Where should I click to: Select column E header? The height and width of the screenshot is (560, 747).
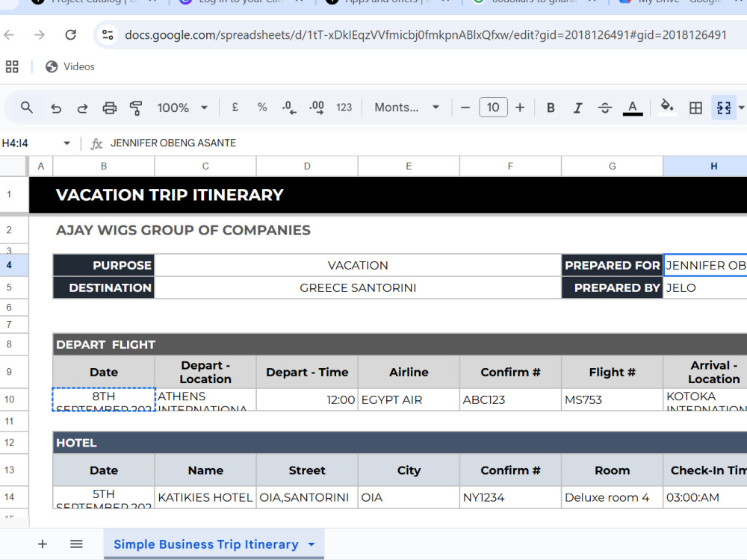(x=409, y=167)
